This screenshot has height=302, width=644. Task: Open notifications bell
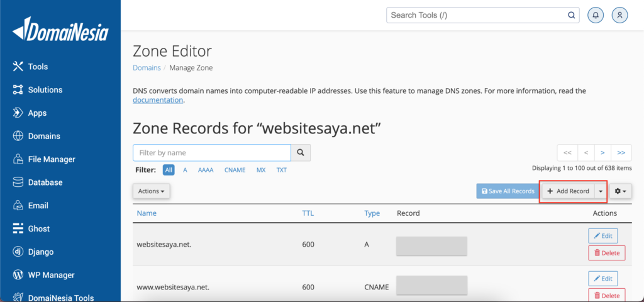tap(596, 15)
